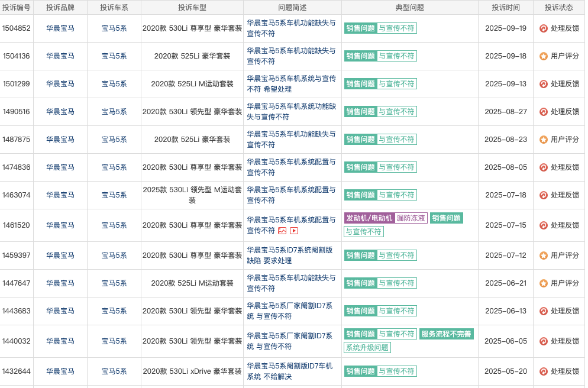Click the 投诉时间 column header
The image size is (588, 388).
pyautogui.click(x=506, y=8)
